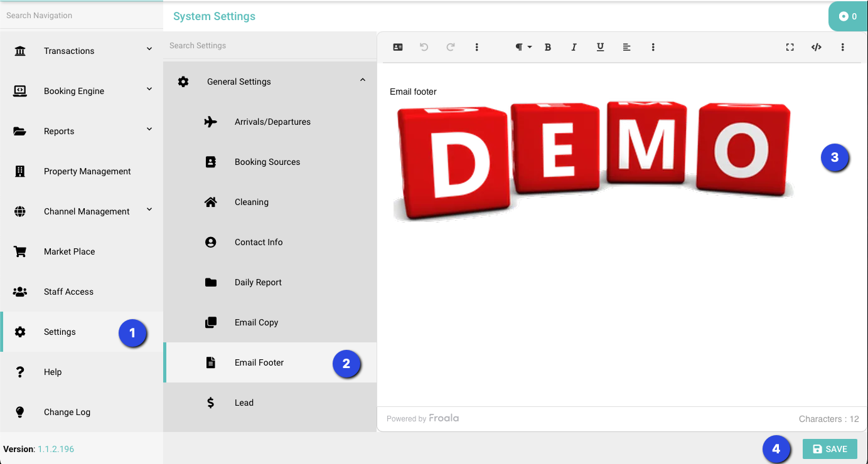The height and width of the screenshot is (464, 868).
Task: Click the Save button
Action: pos(830,449)
